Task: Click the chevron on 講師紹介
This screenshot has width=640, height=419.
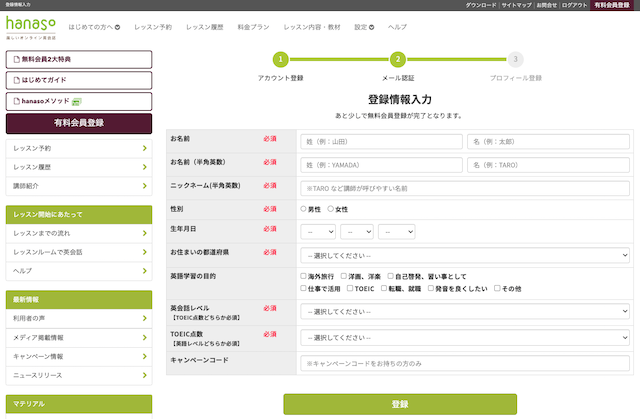Action: click(x=144, y=186)
